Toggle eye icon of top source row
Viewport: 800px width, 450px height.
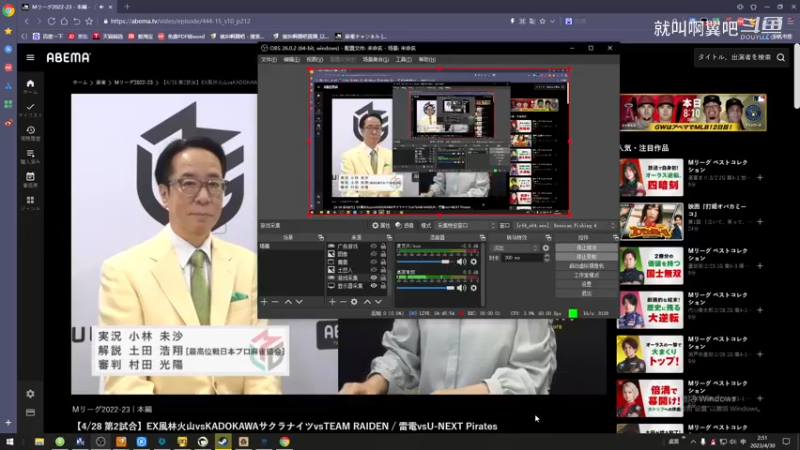tap(373, 246)
